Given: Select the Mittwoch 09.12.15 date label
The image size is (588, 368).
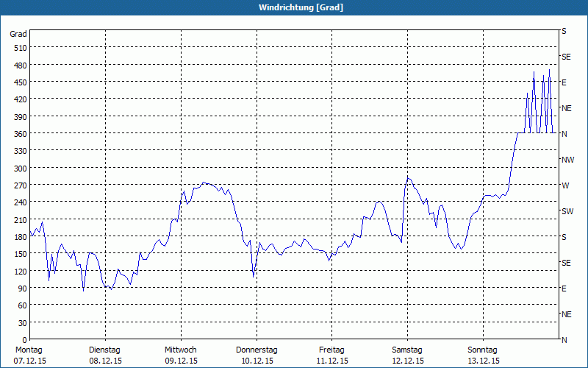Looking at the screenshot, I should 180,355.
